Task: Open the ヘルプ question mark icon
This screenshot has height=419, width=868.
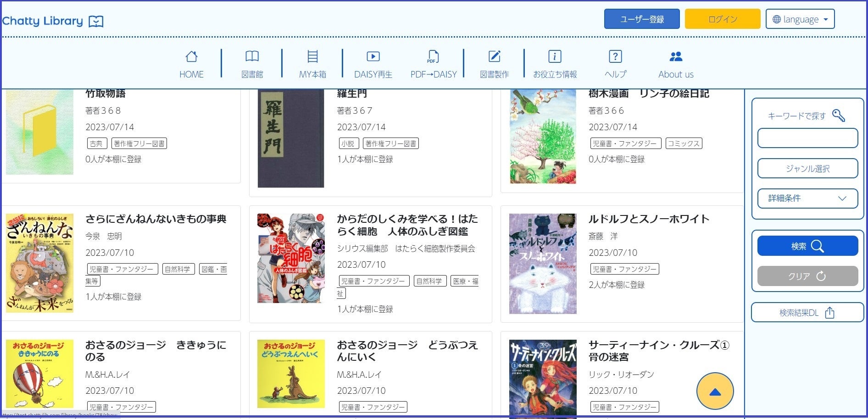Action: pyautogui.click(x=615, y=56)
